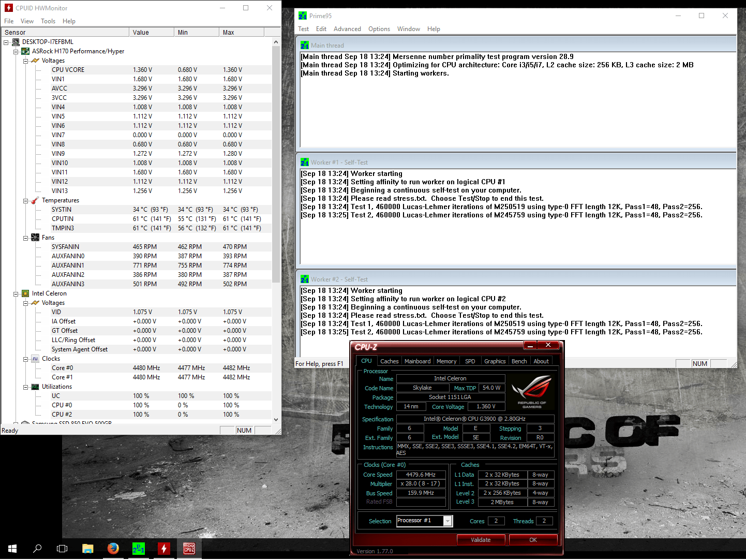Open the HWMonitor File menu
Image resolution: width=746 pixels, height=560 pixels.
(x=9, y=21)
